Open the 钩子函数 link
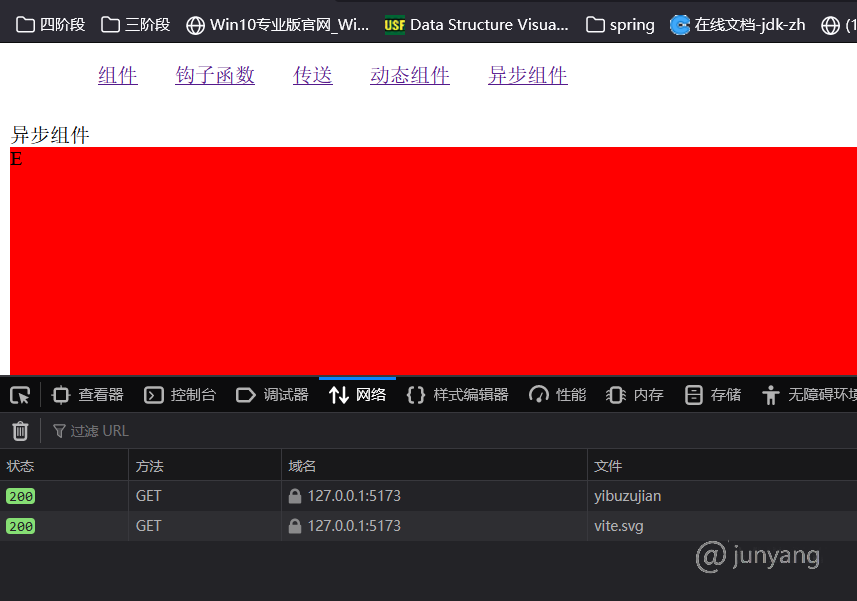This screenshot has height=601, width=857. click(x=215, y=76)
